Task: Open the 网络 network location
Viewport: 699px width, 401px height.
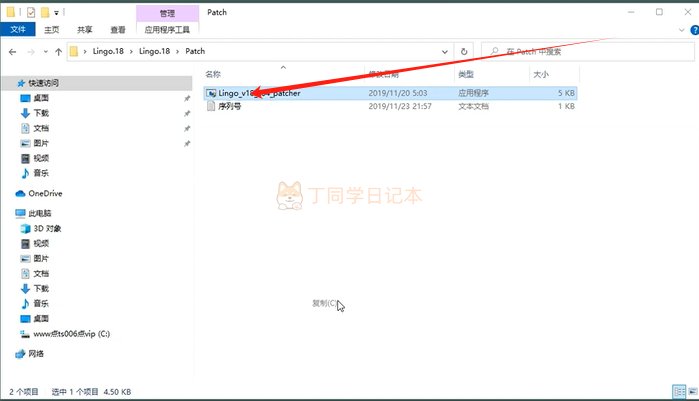Action: [x=36, y=354]
